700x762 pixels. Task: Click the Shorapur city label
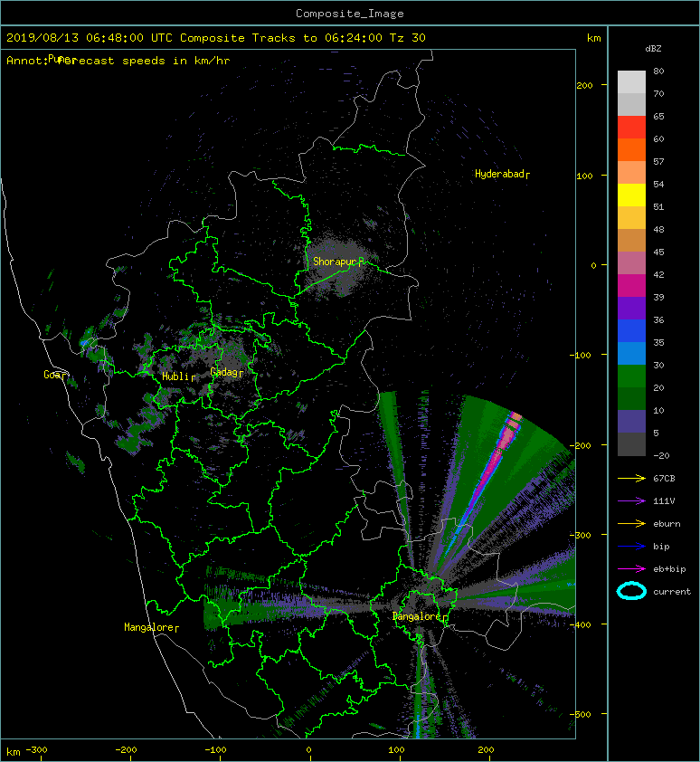(x=336, y=262)
